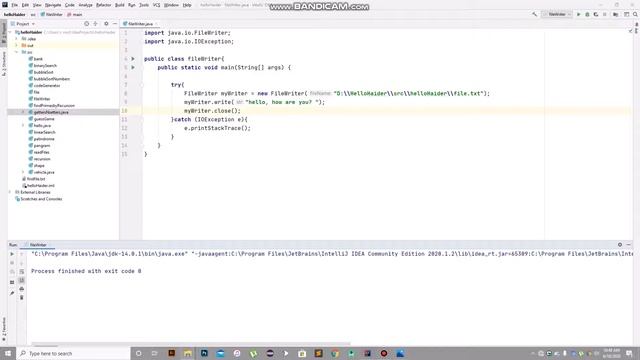Click the expand-all icon in Project panel header

96,24
